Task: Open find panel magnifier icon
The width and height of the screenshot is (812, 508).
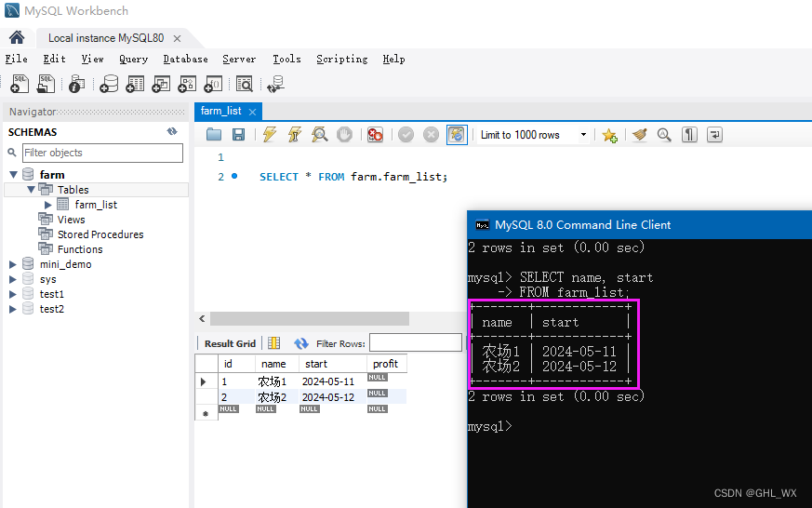Action: point(664,135)
